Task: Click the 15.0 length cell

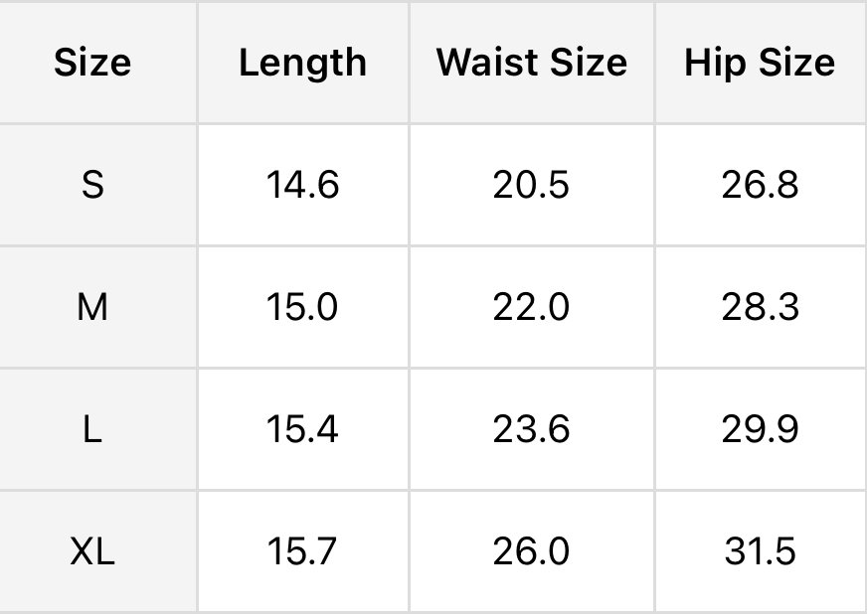Action: point(302,307)
